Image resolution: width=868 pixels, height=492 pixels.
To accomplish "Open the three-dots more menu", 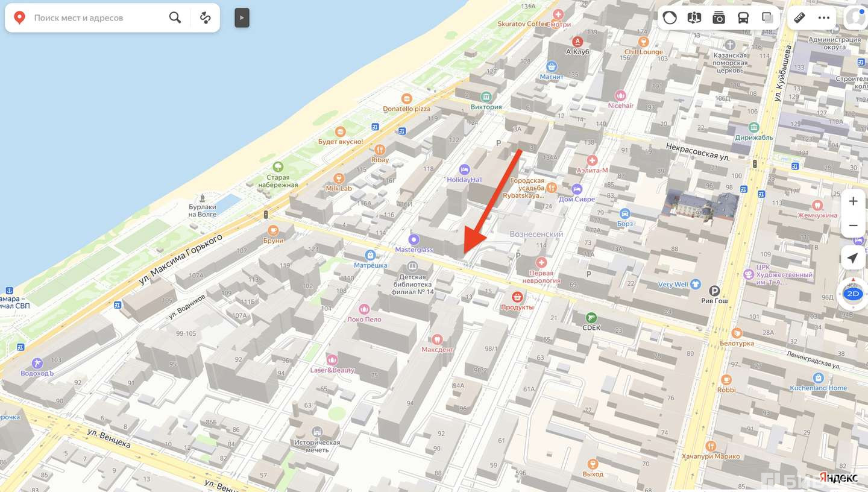I will tap(824, 17).
